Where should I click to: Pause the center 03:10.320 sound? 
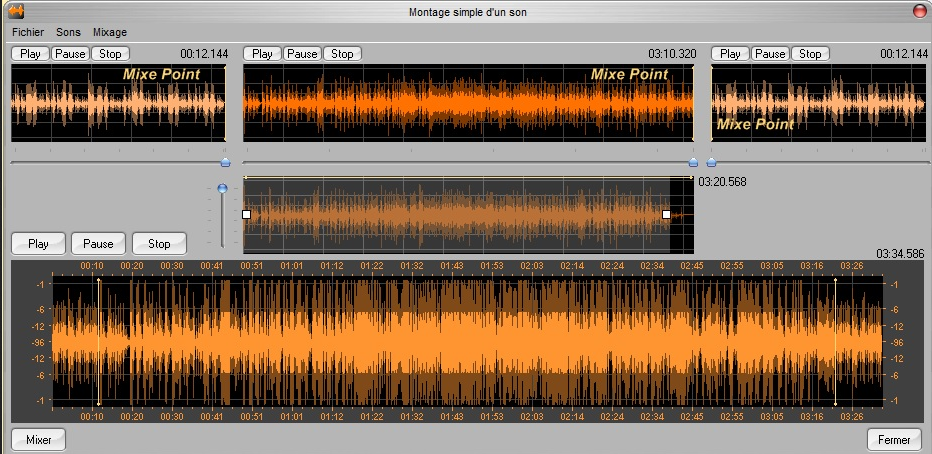[302, 53]
